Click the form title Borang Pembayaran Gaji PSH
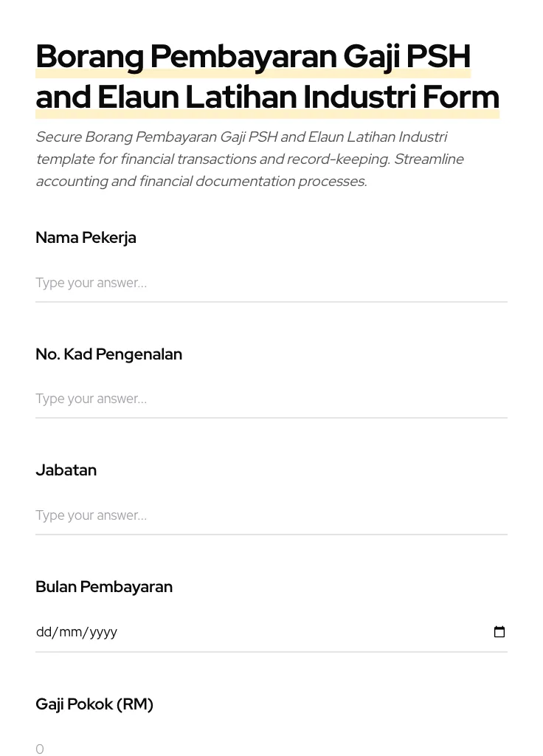This screenshot has height=756, width=543. (253, 56)
